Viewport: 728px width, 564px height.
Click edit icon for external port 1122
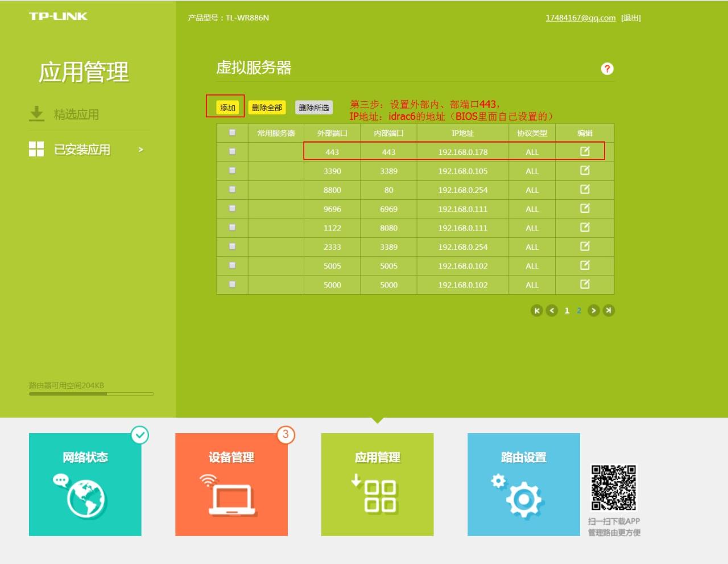585,227
